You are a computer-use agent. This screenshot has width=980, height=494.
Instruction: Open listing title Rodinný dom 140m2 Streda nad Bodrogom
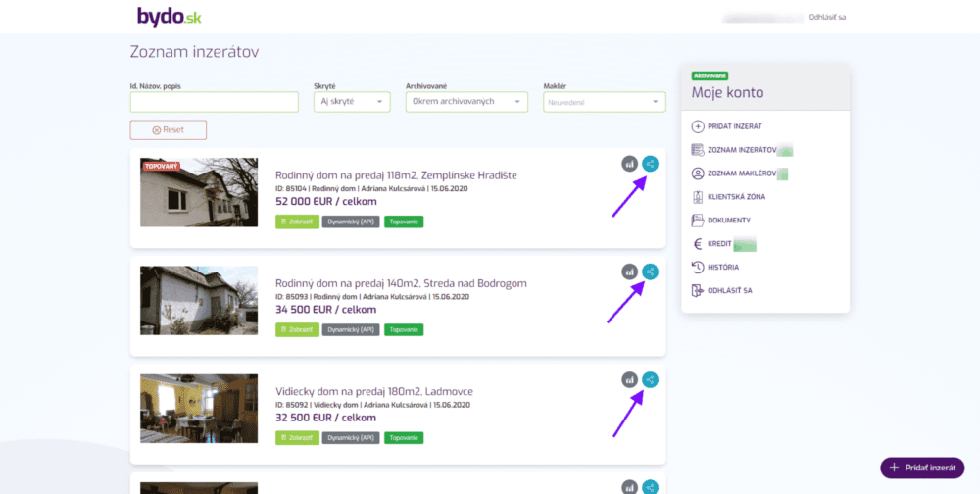coord(401,284)
